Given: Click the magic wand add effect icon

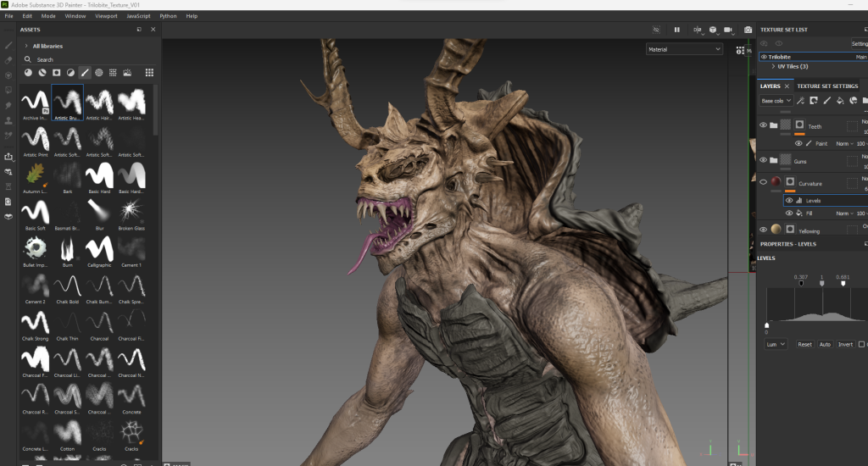Looking at the screenshot, I should tap(799, 100).
